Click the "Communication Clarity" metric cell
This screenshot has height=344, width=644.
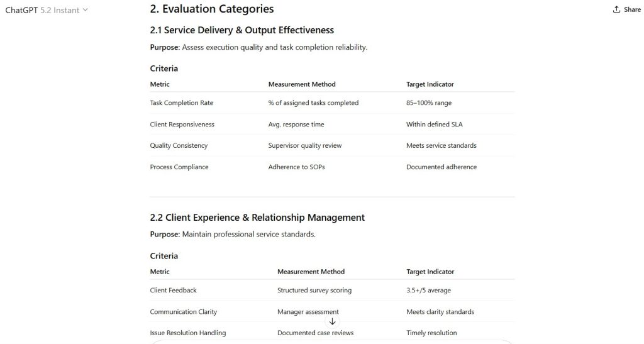(x=182, y=312)
